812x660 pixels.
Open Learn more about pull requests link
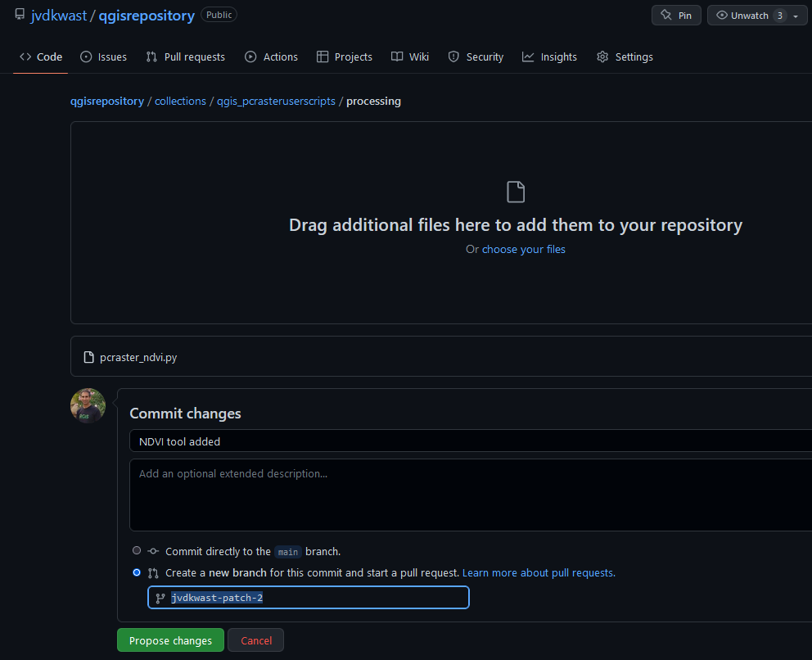[539, 573]
